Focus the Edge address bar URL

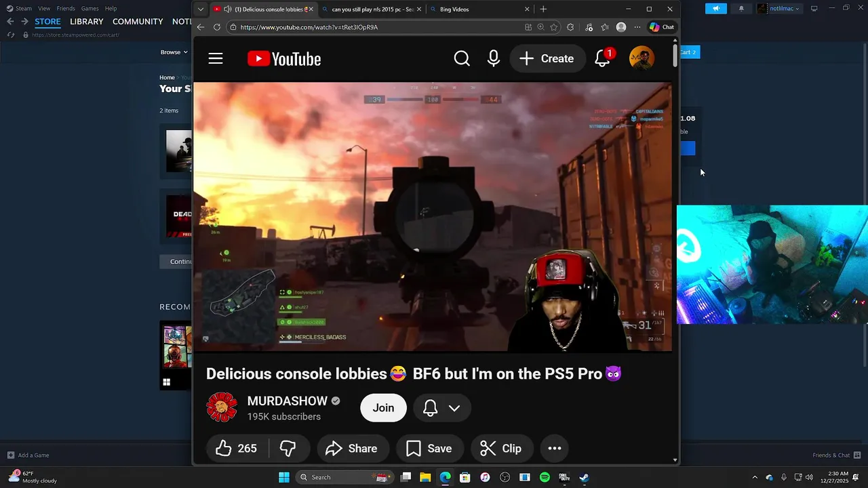click(x=309, y=27)
